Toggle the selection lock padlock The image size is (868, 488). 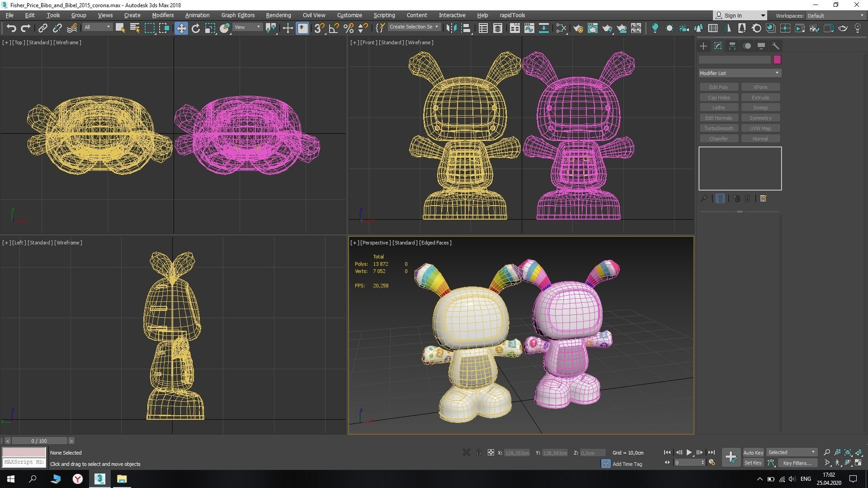tap(478, 452)
